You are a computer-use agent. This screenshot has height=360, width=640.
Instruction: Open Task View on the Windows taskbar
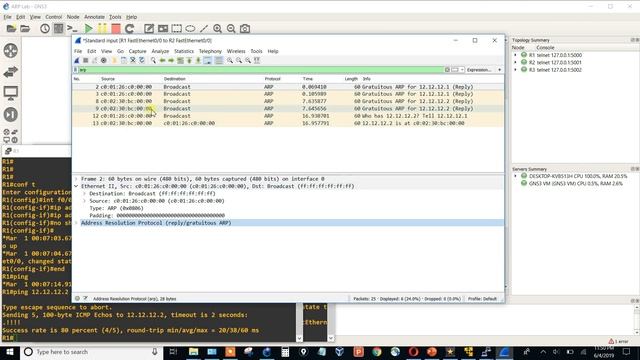(x=173, y=352)
